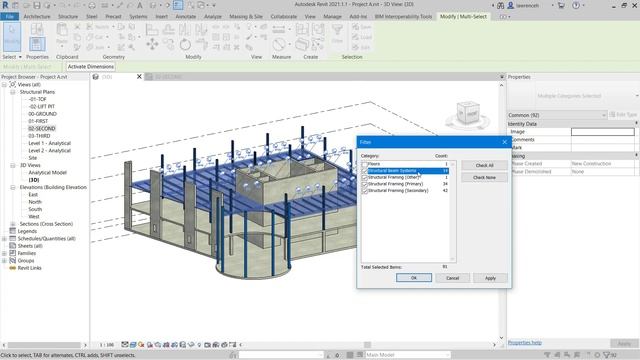Switch to the Structure ribbon tab
Viewport: 640px width, 360px height.
(x=68, y=16)
